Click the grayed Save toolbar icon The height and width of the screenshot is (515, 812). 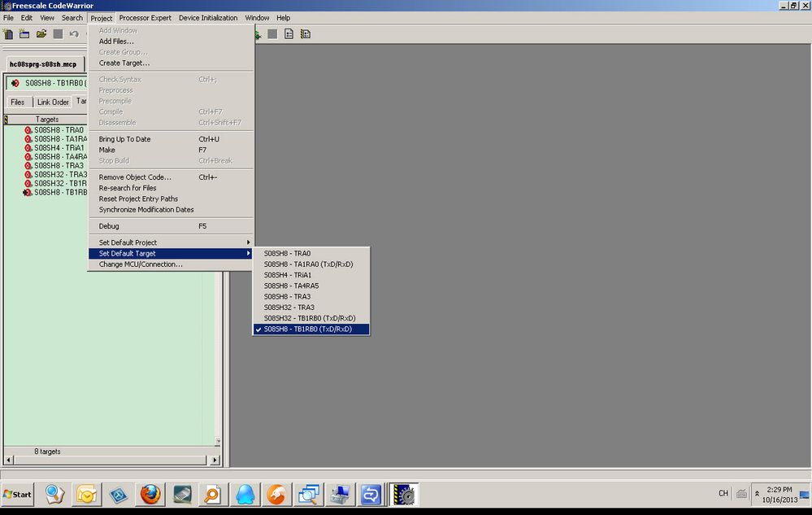[58, 34]
